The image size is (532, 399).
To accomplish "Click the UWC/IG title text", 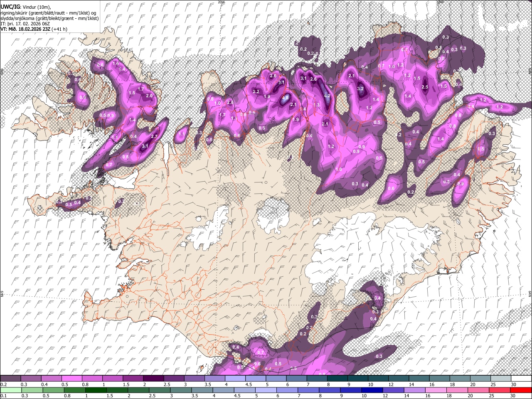I will (10, 6).
